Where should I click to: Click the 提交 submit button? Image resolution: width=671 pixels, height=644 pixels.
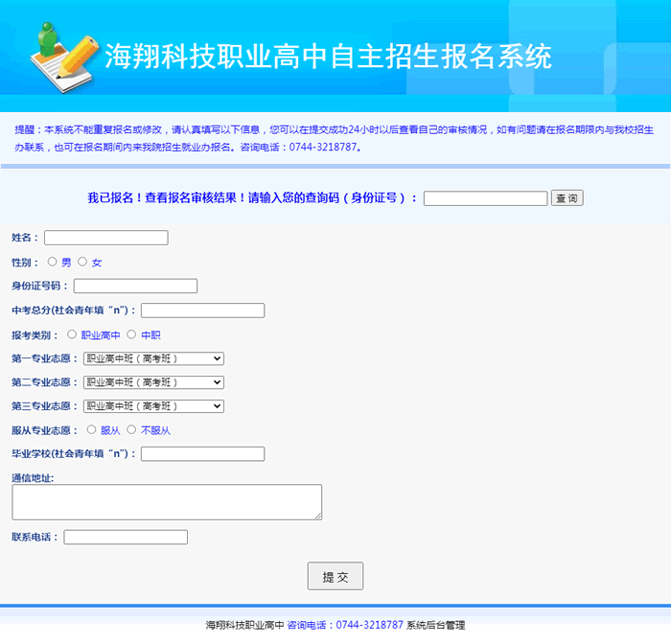[x=335, y=576]
